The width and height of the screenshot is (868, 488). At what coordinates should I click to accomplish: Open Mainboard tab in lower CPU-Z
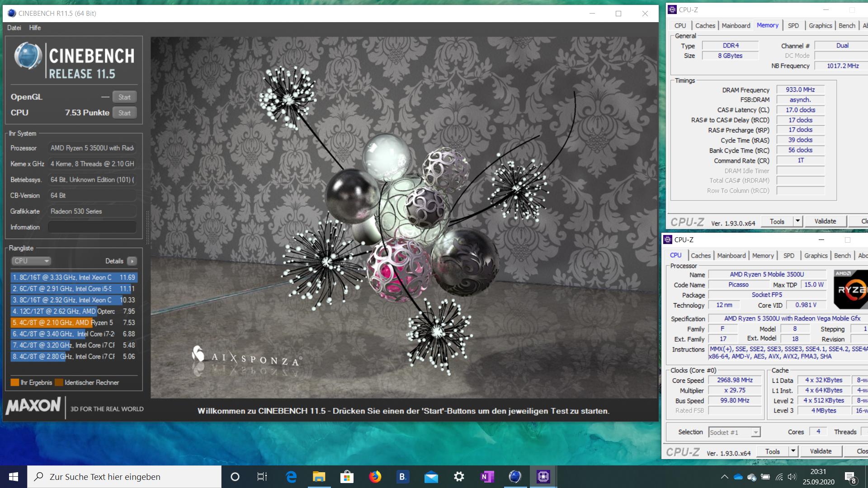[731, 255]
